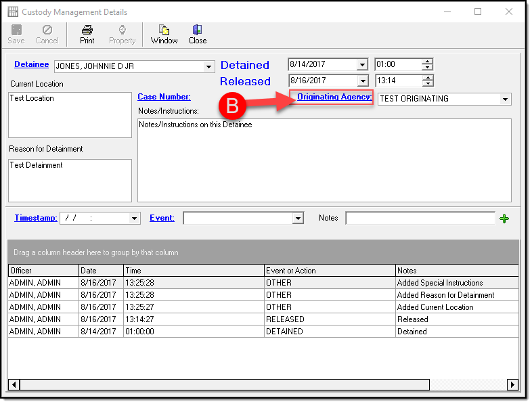
Task: Click the Save toolbar icon
Action: [16, 30]
